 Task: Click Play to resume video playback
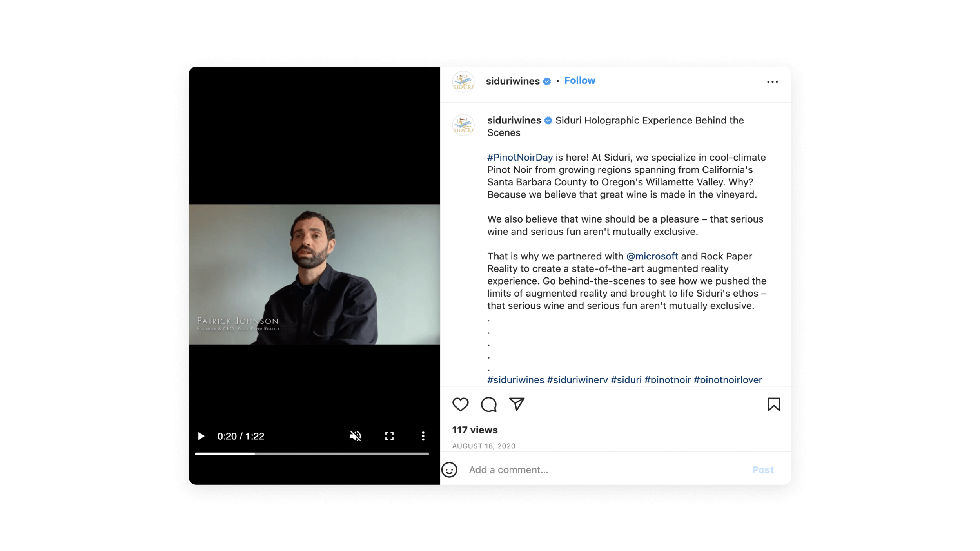[x=201, y=436]
